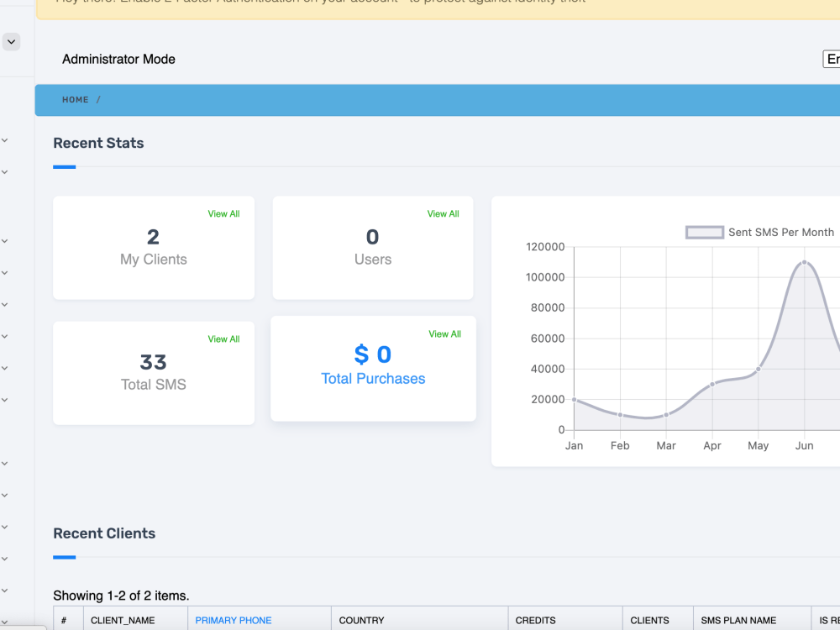The height and width of the screenshot is (630, 840).
Task: Click the HOME breadcrumb link
Action: pyautogui.click(x=76, y=100)
